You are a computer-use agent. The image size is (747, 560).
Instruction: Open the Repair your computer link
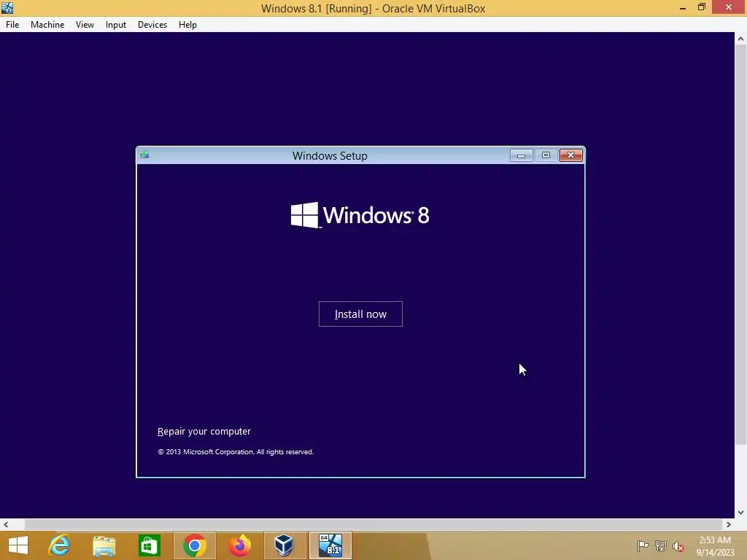click(204, 431)
